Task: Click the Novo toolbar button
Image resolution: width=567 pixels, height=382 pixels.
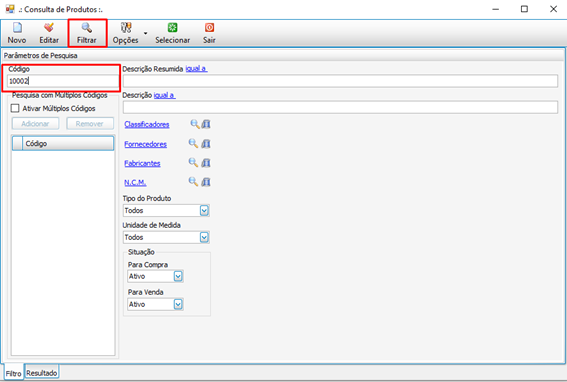Action: [x=17, y=33]
